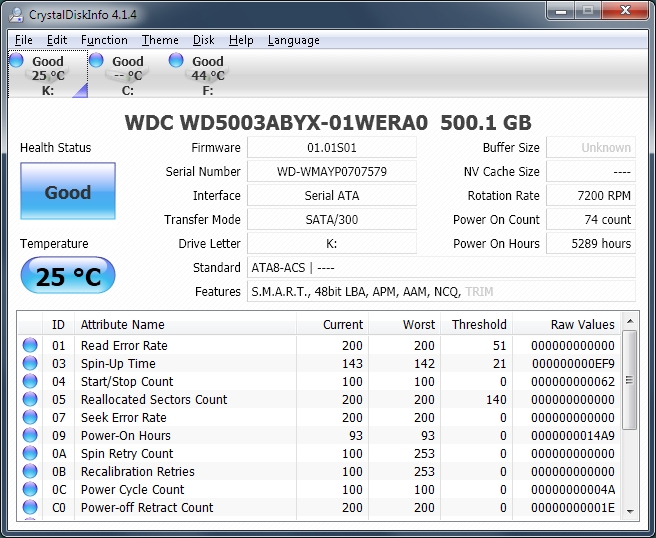Switch to the C: disk tab
Screen dimensions: 656x538
coord(128,74)
